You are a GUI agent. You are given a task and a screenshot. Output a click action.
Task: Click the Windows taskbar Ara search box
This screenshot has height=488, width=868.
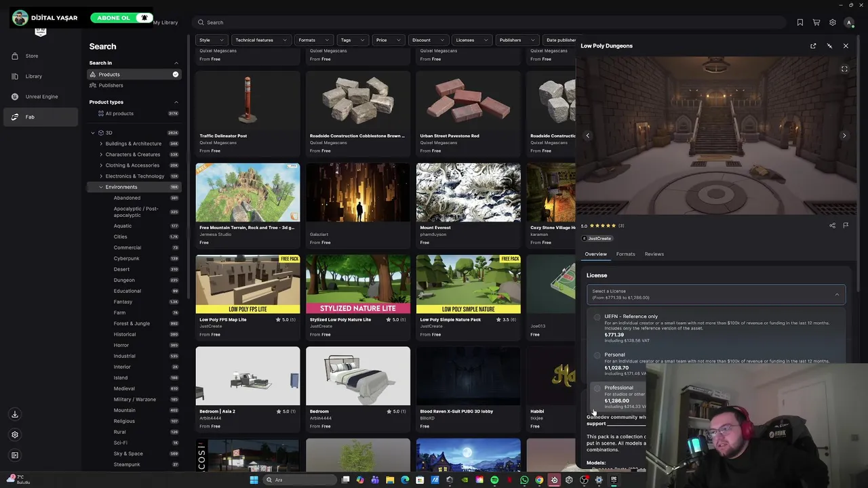coord(298,480)
